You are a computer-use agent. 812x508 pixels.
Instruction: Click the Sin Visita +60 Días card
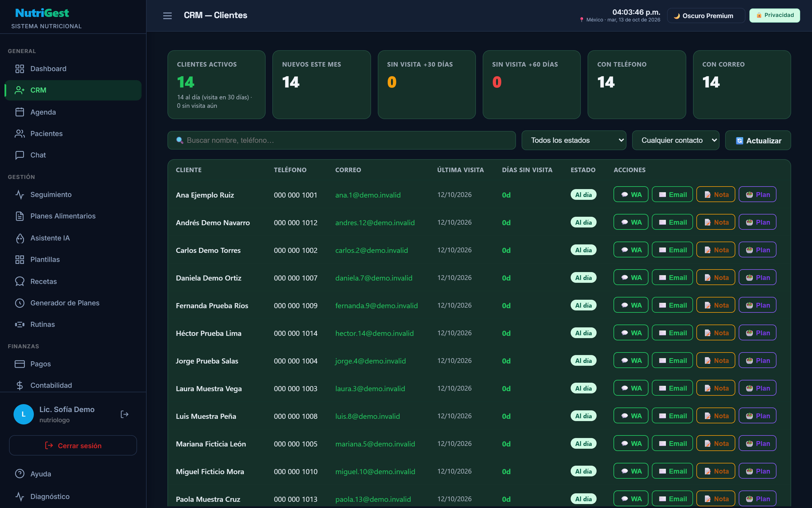(x=531, y=85)
